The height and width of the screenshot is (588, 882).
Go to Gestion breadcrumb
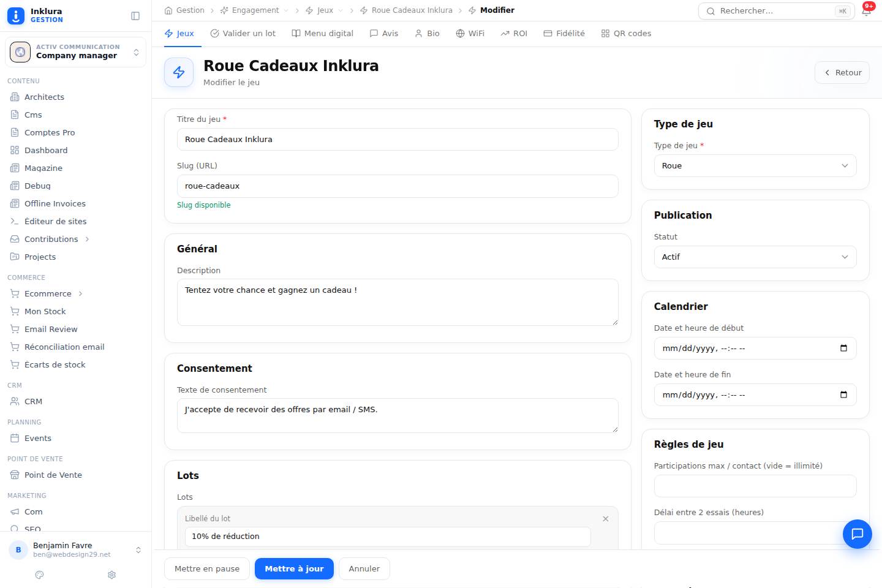tap(184, 10)
